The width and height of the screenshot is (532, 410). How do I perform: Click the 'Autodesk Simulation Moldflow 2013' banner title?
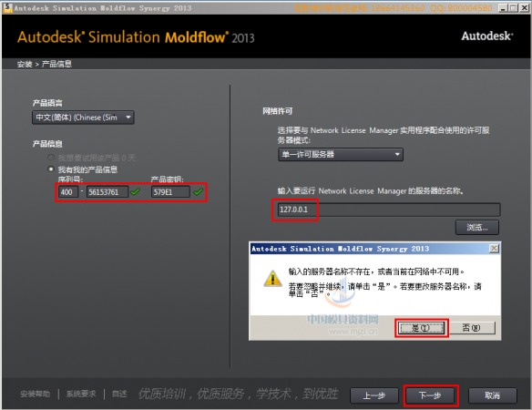click(x=136, y=37)
